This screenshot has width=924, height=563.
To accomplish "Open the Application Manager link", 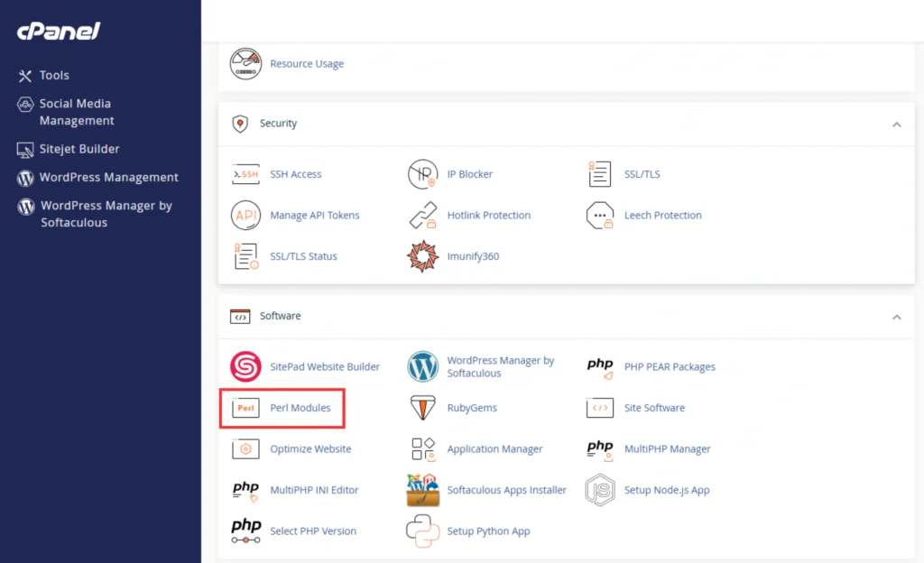I will (x=495, y=448).
